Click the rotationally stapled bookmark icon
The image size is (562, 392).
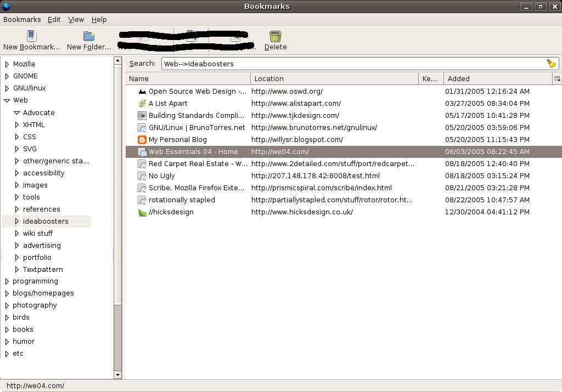tap(142, 200)
